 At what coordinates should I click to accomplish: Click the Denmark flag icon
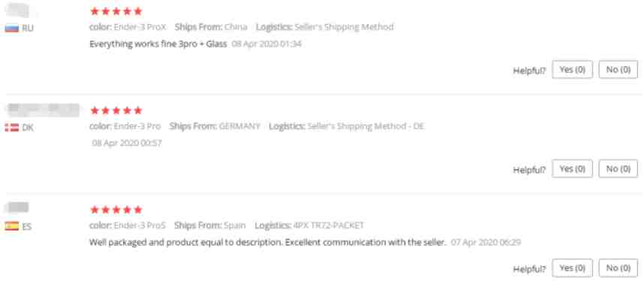click(x=12, y=128)
